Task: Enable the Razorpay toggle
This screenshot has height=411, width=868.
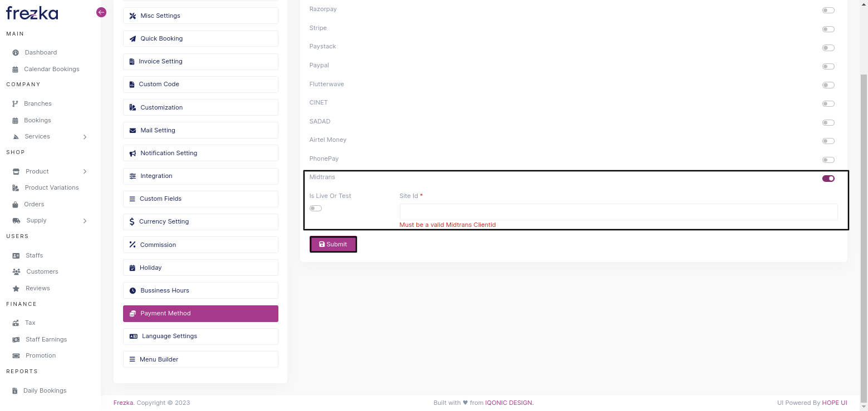Action: [828, 11]
